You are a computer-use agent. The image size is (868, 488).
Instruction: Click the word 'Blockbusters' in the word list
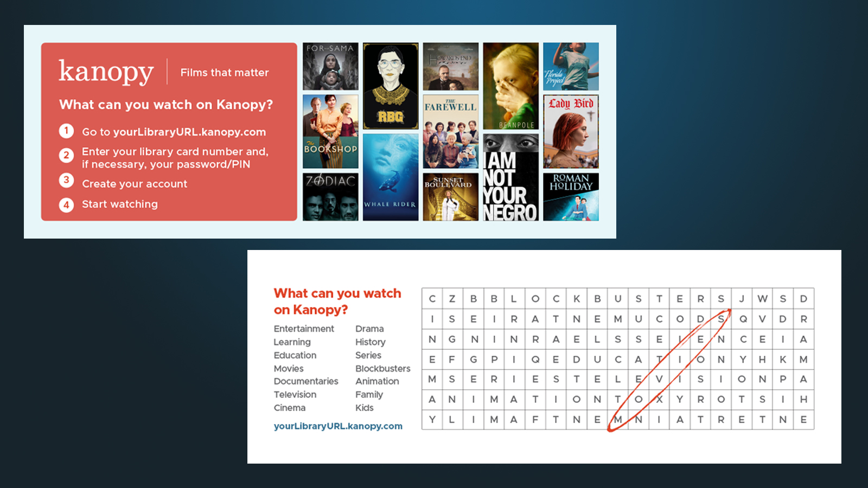click(383, 369)
